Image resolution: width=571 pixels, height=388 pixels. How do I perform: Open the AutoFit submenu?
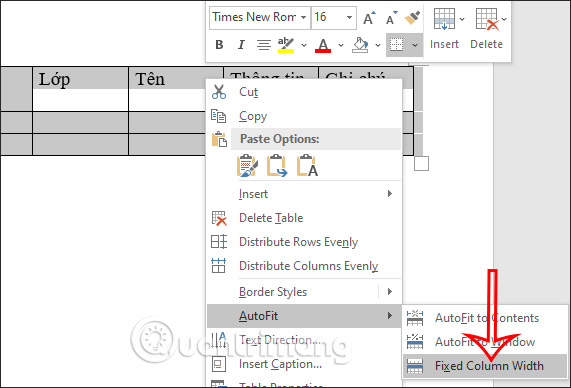pyautogui.click(x=304, y=316)
